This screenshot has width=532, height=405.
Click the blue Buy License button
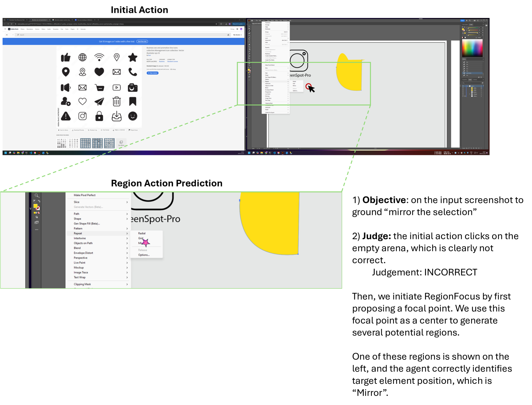pyautogui.click(x=152, y=73)
